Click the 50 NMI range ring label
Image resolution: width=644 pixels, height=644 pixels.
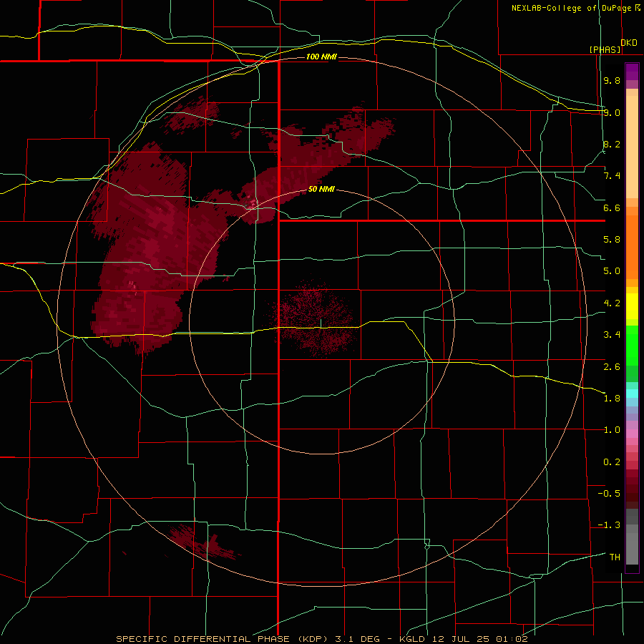321,190
